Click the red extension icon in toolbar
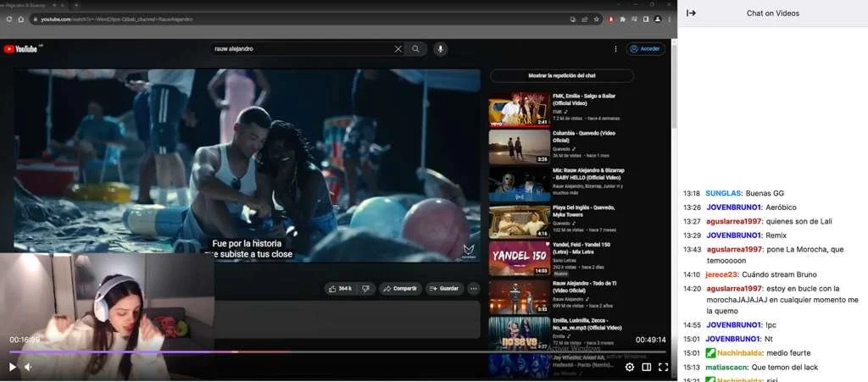 [611, 19]
